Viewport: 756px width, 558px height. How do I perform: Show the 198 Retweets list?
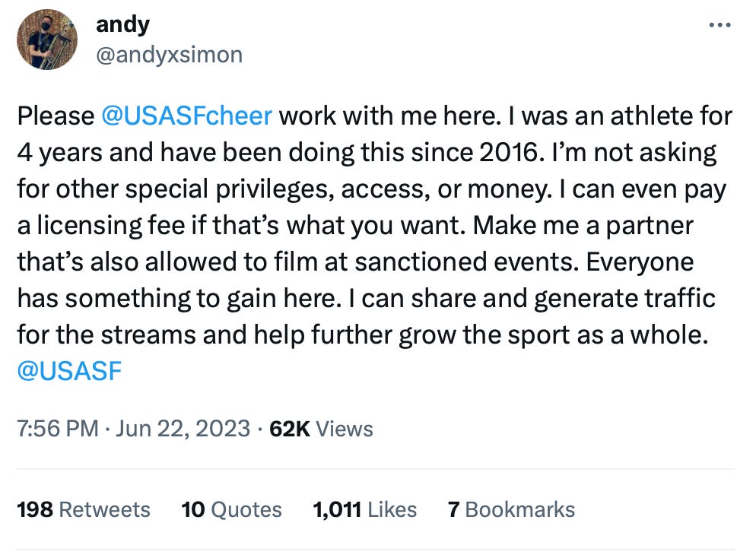(84, 509)
